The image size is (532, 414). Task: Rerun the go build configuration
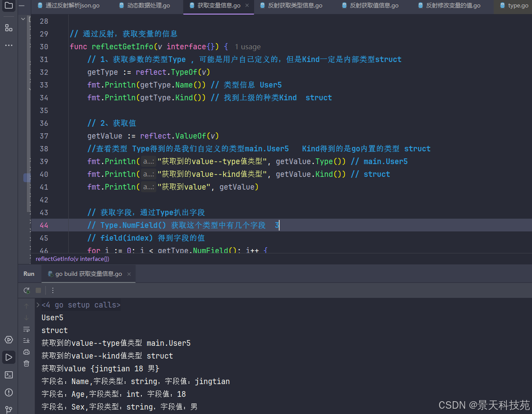[27, 290]
